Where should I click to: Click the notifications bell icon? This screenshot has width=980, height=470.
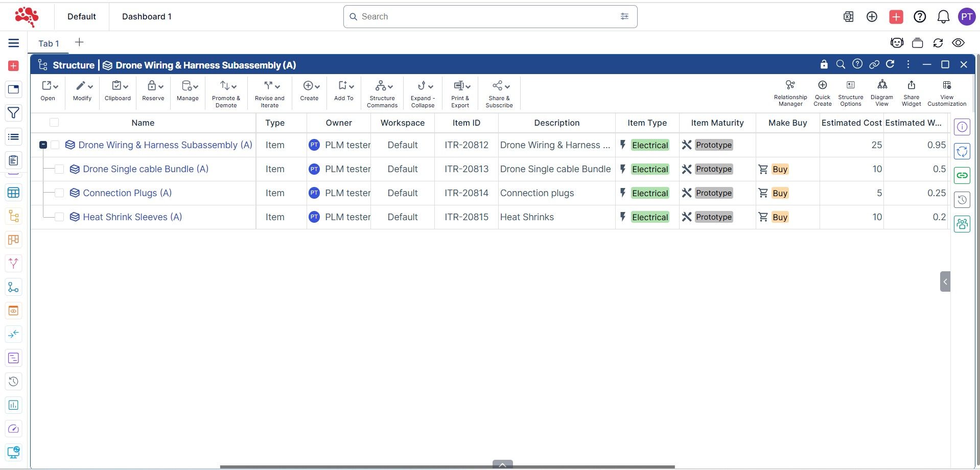943,17
